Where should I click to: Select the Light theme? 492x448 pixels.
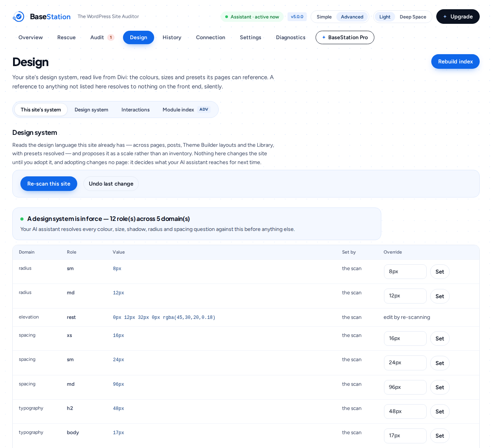coord(385,17)
